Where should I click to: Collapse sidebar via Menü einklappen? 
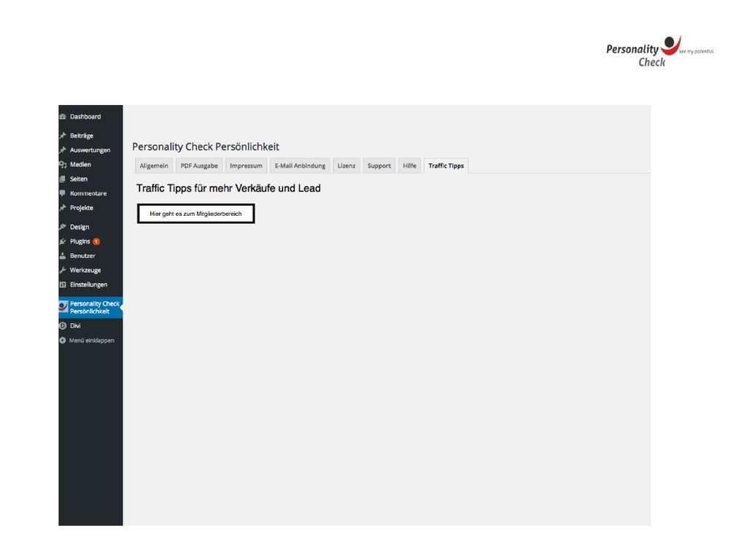point(90,341)
